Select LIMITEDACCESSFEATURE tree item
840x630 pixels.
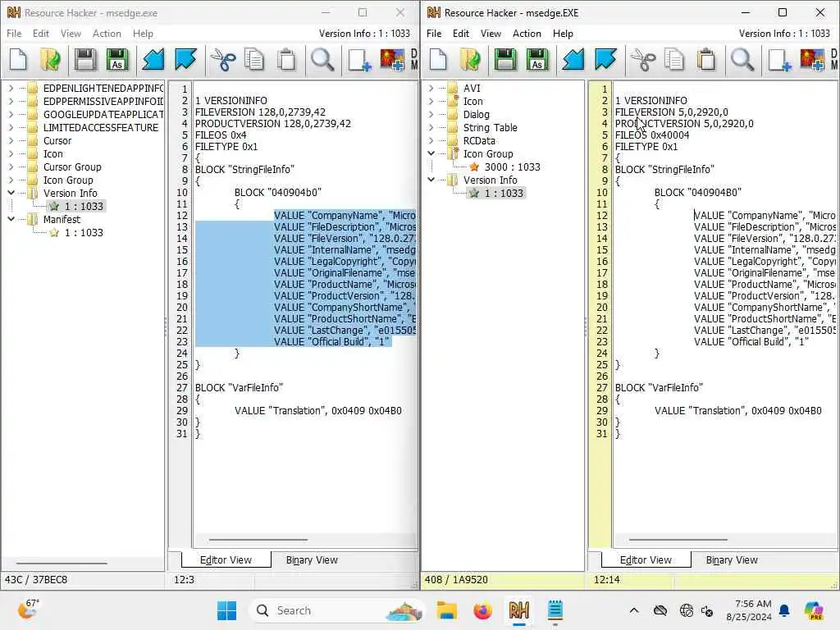point(101,127)
